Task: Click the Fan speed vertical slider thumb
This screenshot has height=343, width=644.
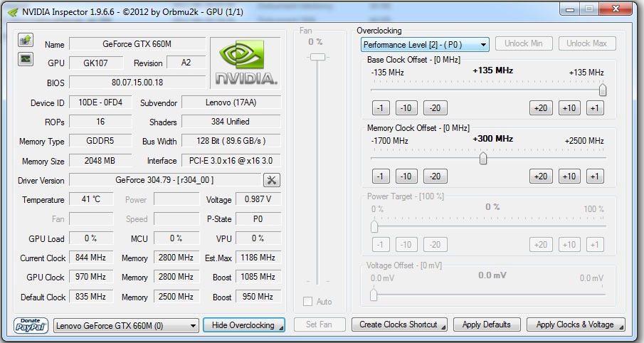Action: pos(317,57)
